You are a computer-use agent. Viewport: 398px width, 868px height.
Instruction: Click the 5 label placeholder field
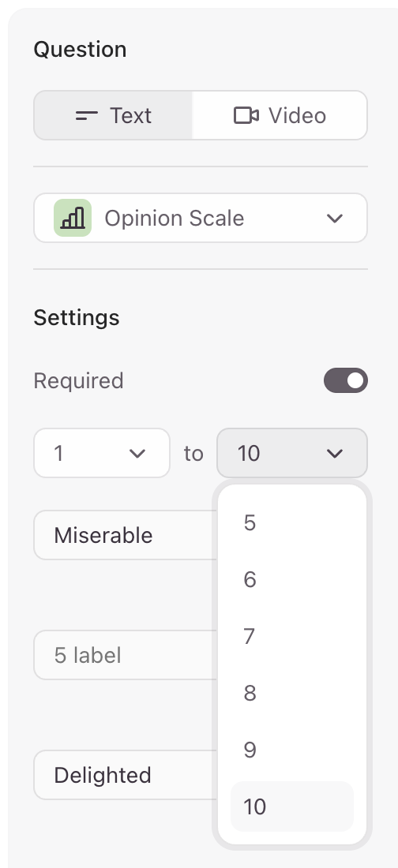[126, 656]
